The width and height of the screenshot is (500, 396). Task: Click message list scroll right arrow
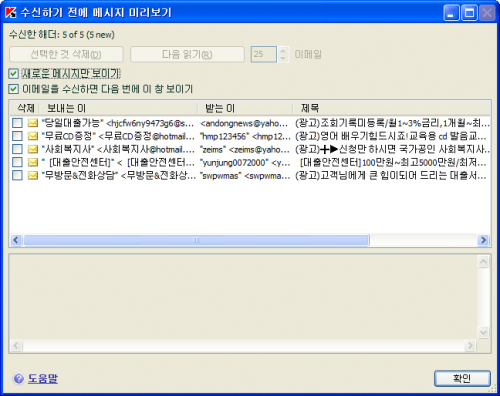(483, 240)
